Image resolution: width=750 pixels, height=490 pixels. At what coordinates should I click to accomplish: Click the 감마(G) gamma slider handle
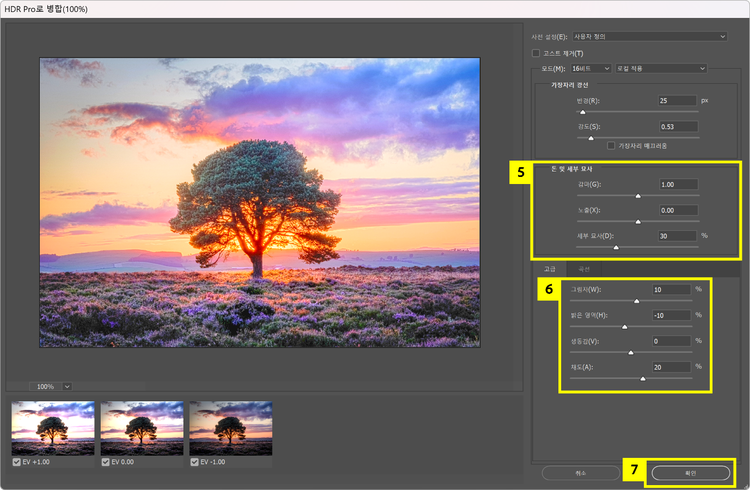[638, 196]
